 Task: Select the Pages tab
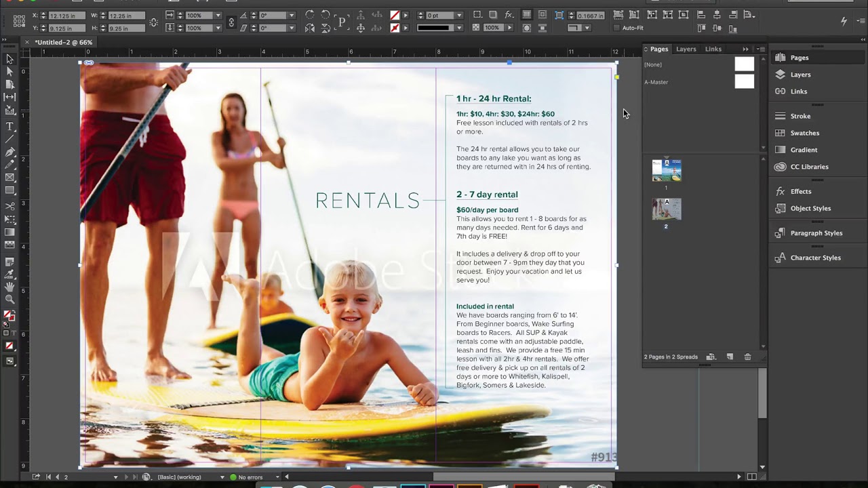[658, 49]
